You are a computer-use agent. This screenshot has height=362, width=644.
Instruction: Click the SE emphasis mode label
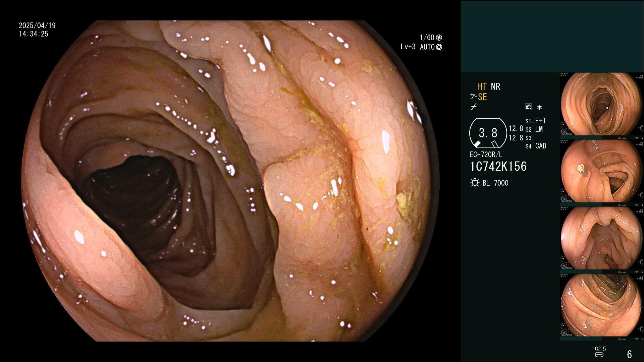482,97
